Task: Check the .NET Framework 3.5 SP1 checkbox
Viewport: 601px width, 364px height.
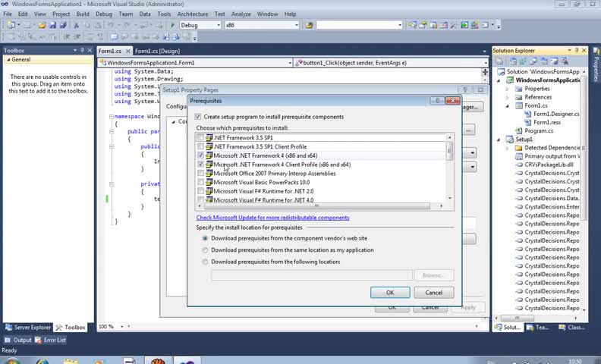Action: (200, 137)
